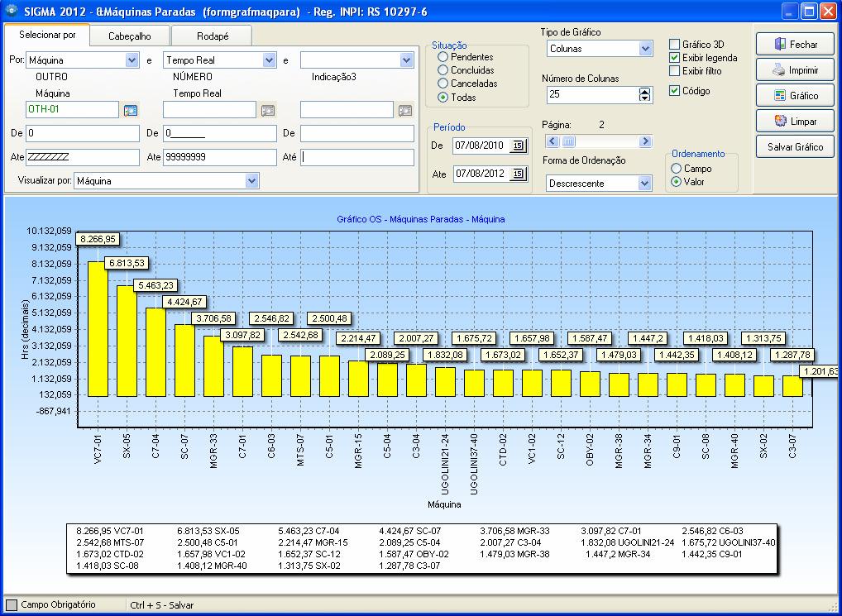
Task: Open calendar picker for De date 07/08/2010
Action: 518,146
